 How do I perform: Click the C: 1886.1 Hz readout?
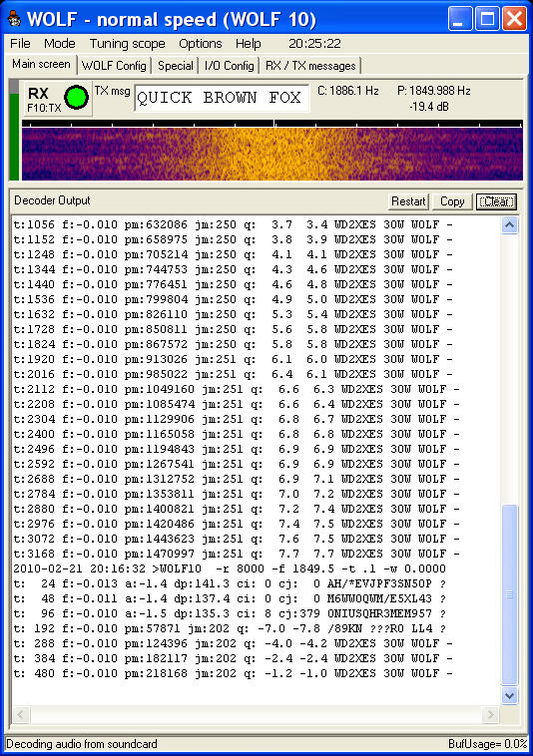347,91
